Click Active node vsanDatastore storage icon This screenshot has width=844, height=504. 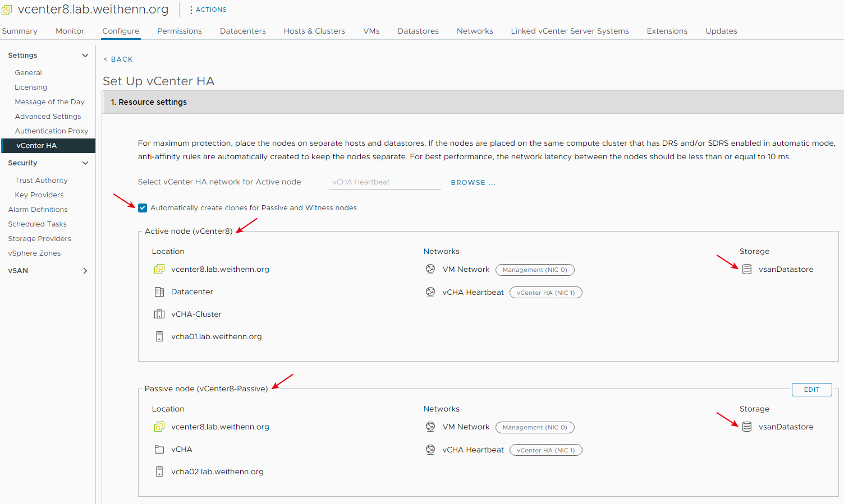tap(747, 269)
